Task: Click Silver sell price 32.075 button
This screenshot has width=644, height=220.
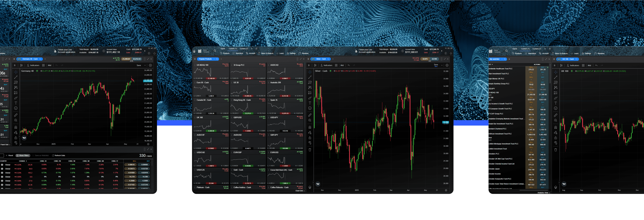Action: 425,59
